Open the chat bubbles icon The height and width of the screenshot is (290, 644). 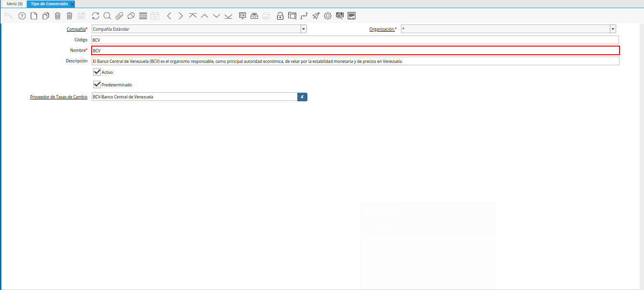[x=131, y=16]
